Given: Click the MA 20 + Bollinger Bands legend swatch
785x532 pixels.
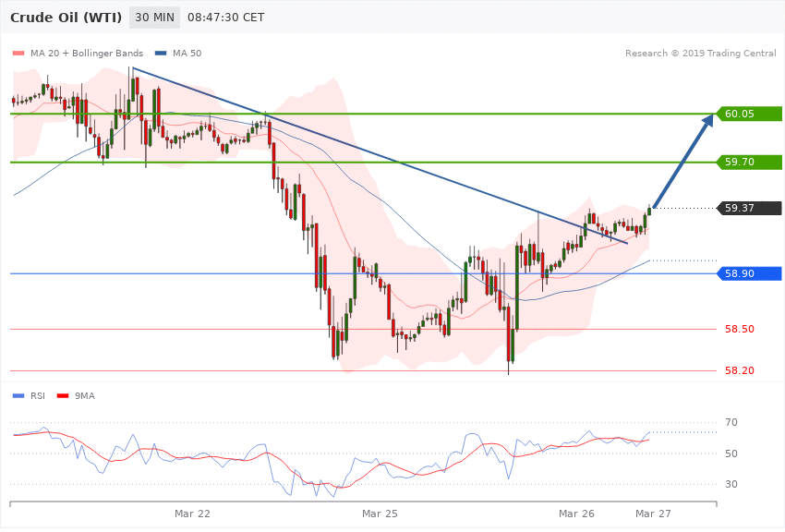Looking at the screenshot, I should (18, 53).
